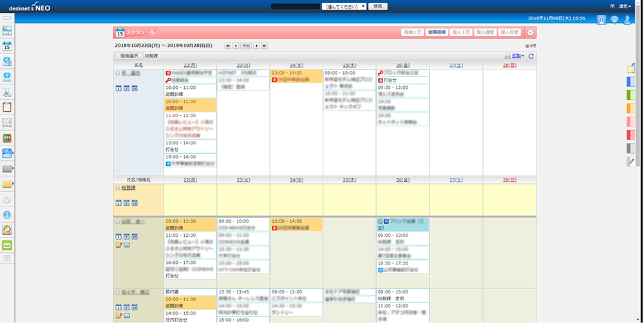Switch to the 個人月間 view tab
The width and height of the screenshot is (644, 323).
coord(509,32)
